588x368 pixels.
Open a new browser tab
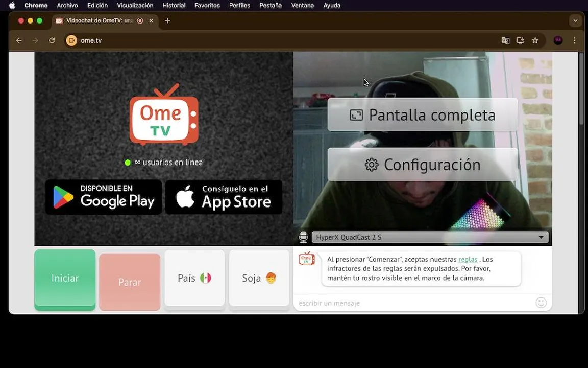[167, 20]
